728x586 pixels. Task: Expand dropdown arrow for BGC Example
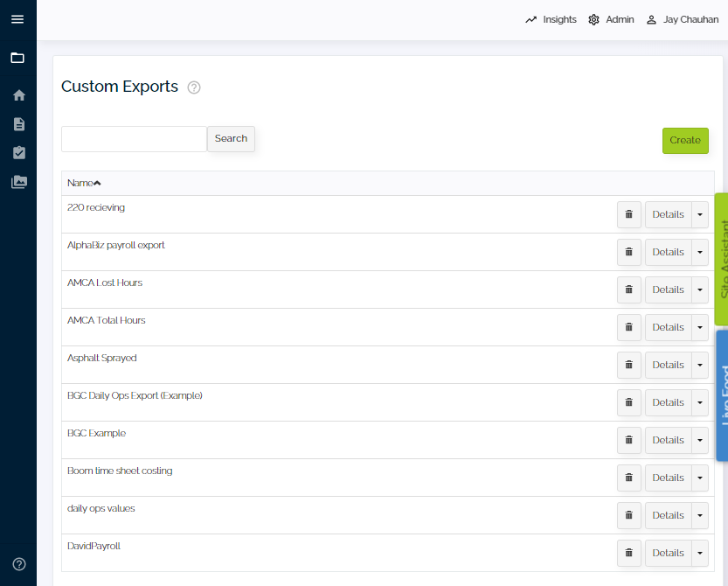700,440
